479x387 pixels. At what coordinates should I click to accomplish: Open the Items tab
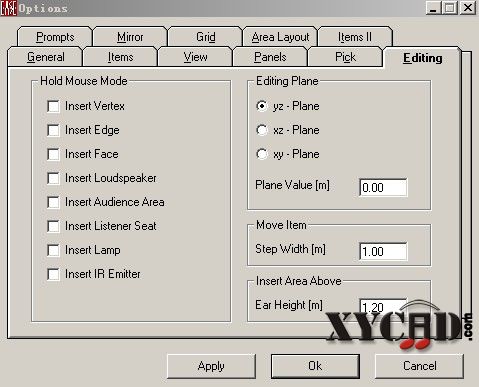point(120,57)
